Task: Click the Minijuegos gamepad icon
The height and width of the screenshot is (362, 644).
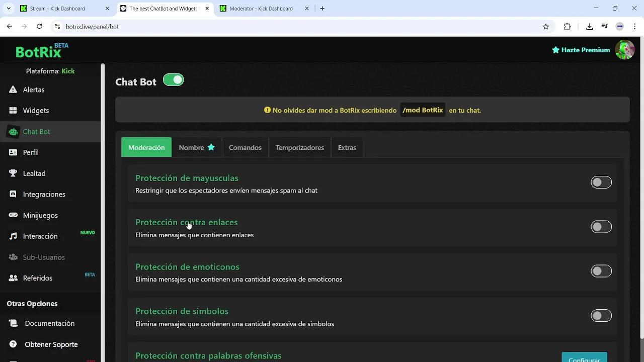Action: [x=13, y=215]
